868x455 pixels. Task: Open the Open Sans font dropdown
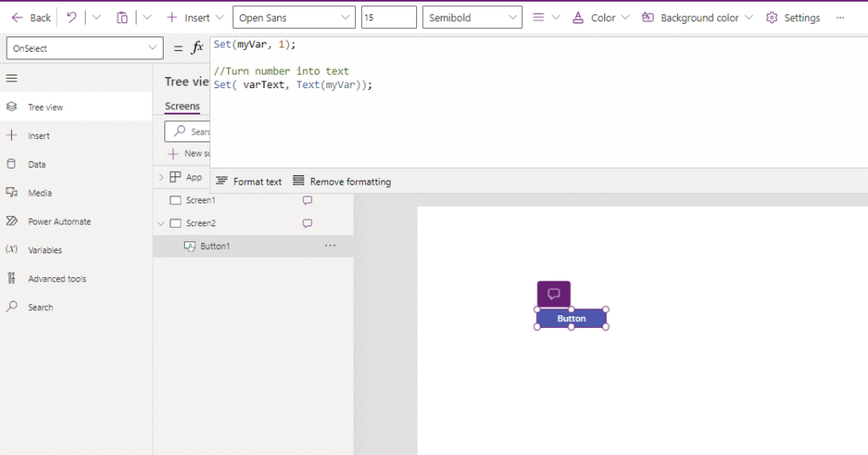coord(294,18)
